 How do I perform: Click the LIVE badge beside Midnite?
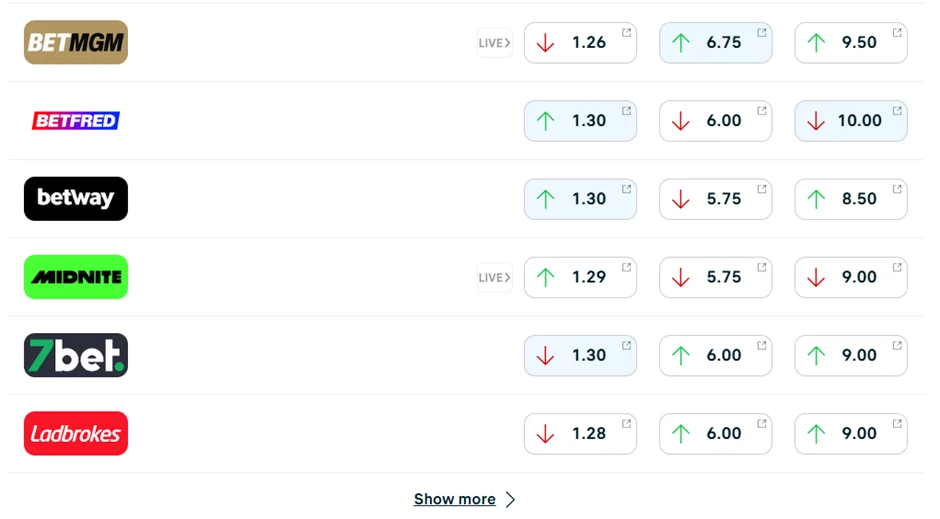click(x=494, y=277)
